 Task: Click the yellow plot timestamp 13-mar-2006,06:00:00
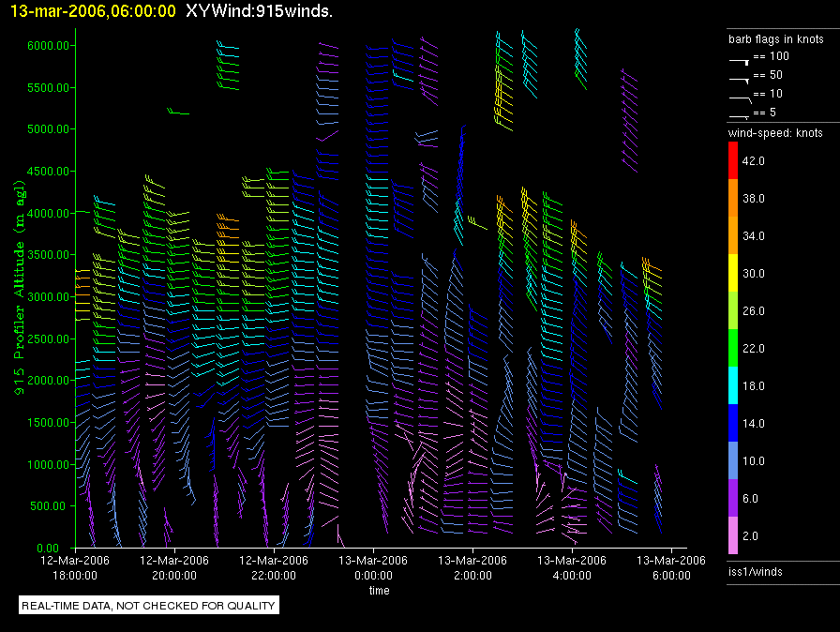[x=92, y=11]
